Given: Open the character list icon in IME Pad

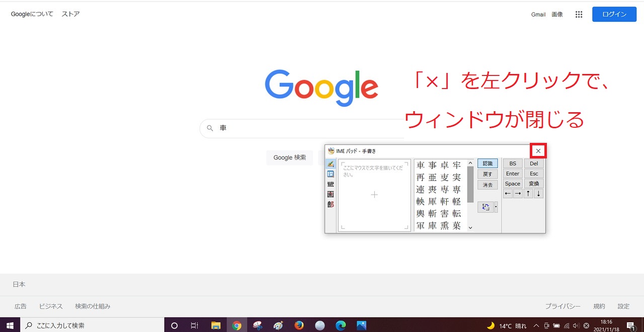Looking at the screenshot, I should [331, 174].
